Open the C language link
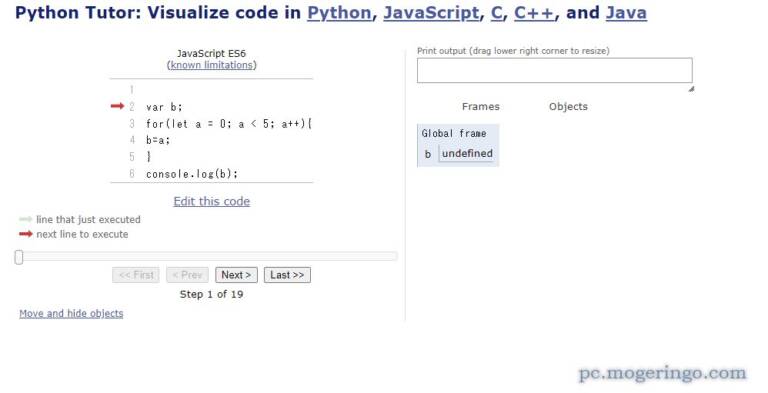This screenshot has height=393, width=768. [496, 13]
